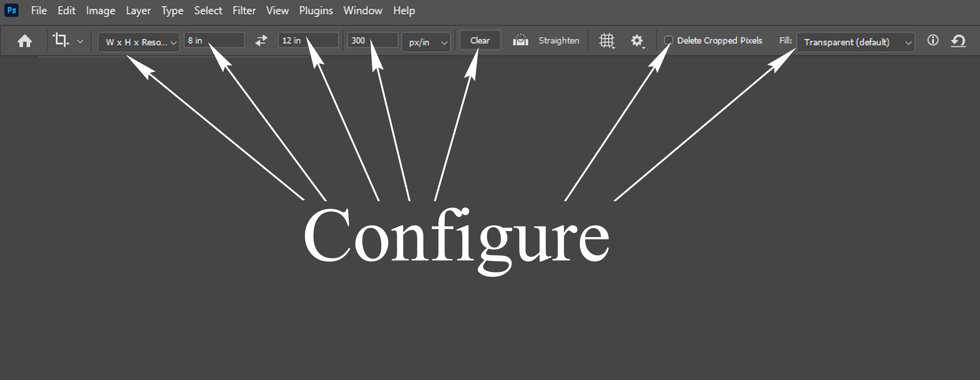Open the Plugins menu
980x380 pixels.
316,11
